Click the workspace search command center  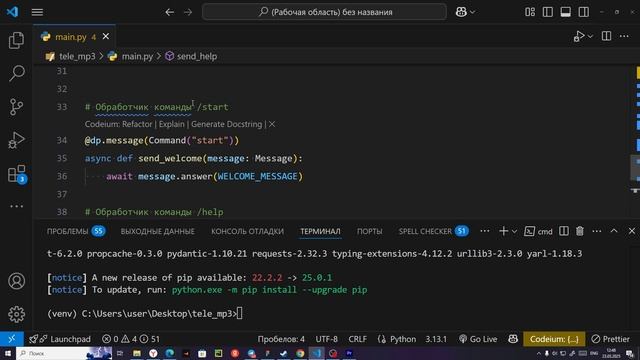click(x=324, y=12)
